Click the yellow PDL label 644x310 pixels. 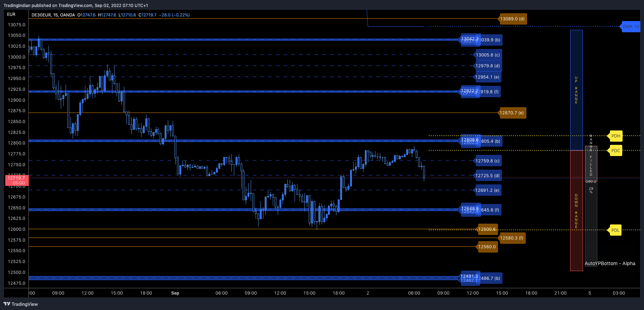coord(615,230)
